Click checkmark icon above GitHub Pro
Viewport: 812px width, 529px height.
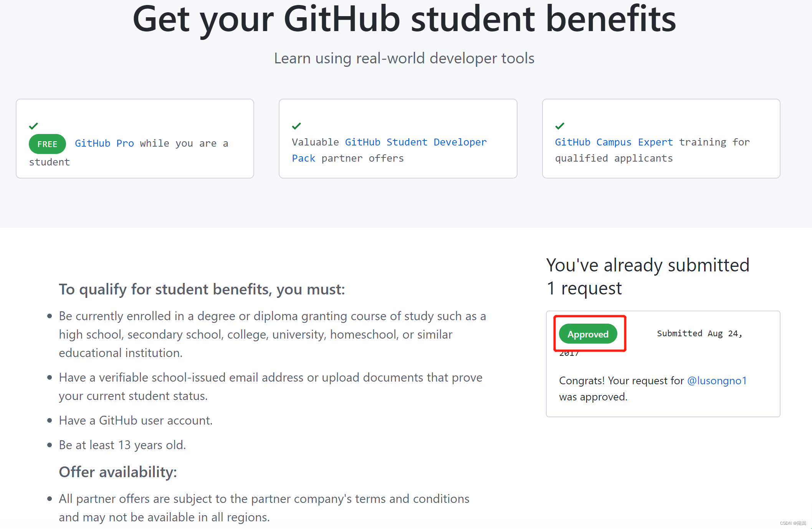[33, 126]
